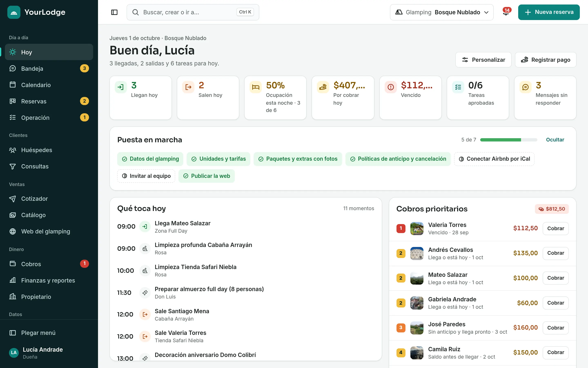Click the arrival icon next to Llega Mateo Salazar
The image size is (588, 368).
(145, 227)
